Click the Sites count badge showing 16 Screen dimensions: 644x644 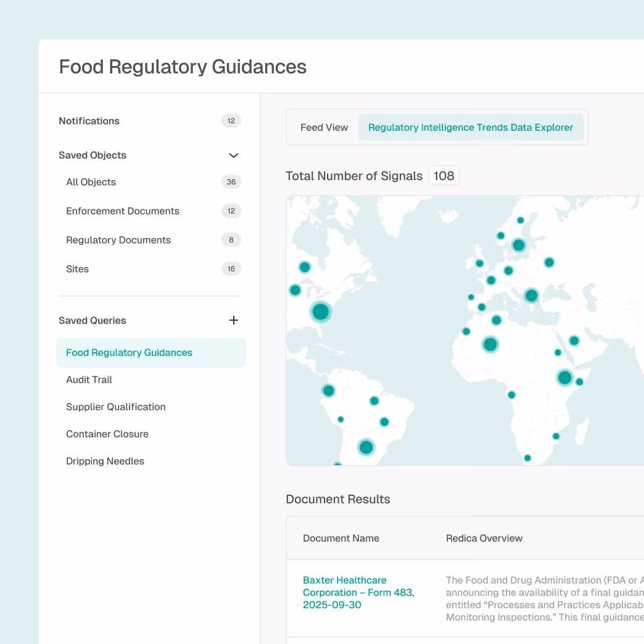pos(231,268)
